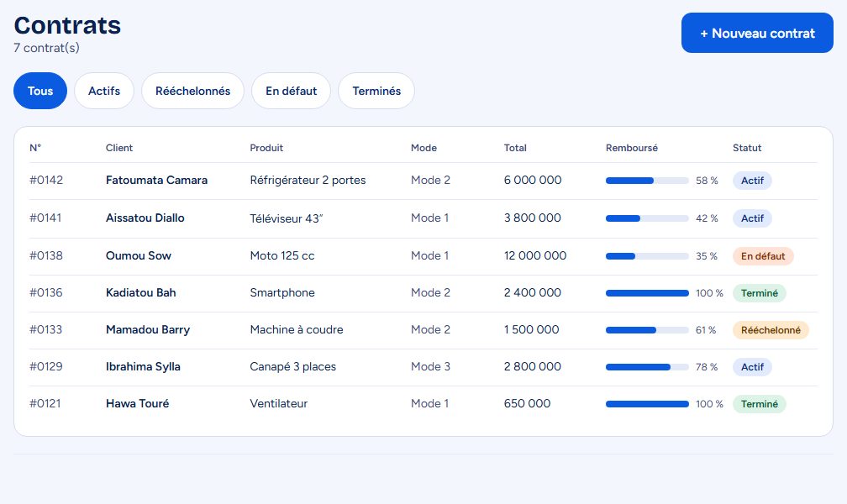The image size is (847, 504).
Task: Select product Machine à coudre
Action: pyautogui.click(x=297, y=330)
